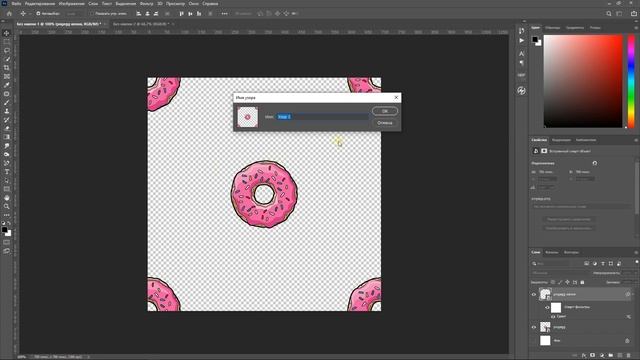640x360 pixels.
Task: Open auto-select Слой dropdown in options bar
Action: pos(73,13)
